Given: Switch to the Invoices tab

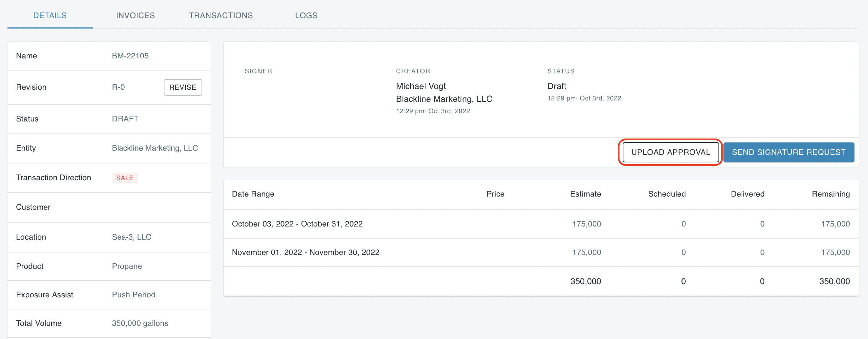Looking at the screenshot, I should click(135, 15).
